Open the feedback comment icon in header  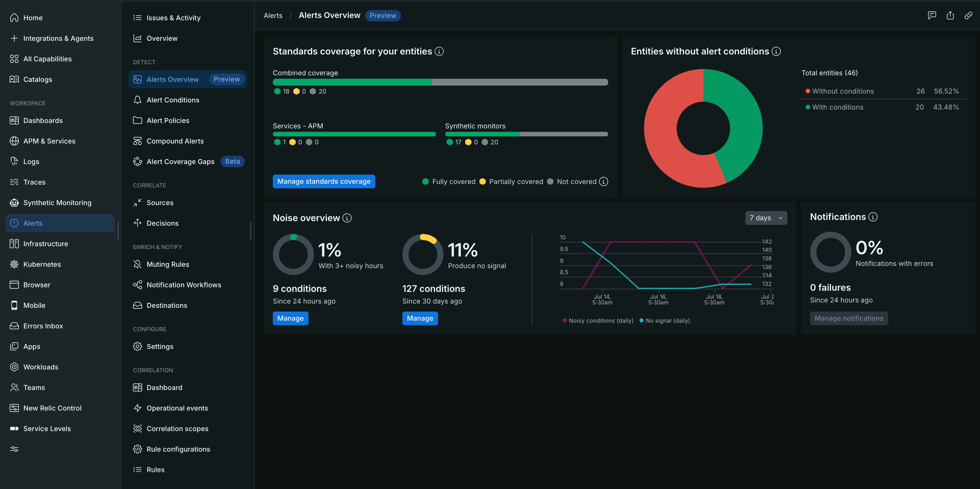[x=932, y=15]
